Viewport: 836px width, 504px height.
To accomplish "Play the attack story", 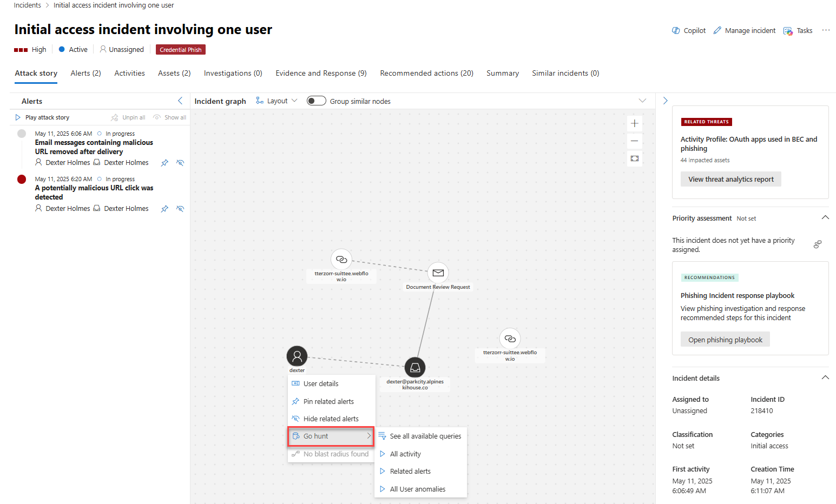I will click(42, 117).
